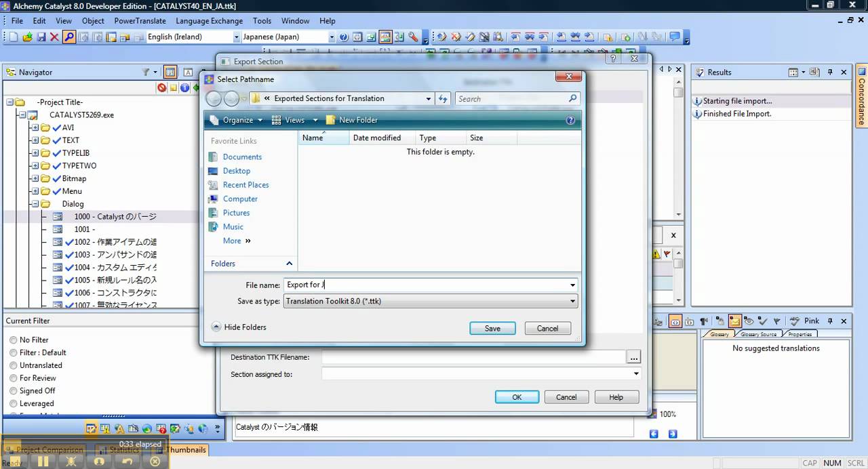868x469 pixels.
Task: Pin the Pink reference panel
Action: click(x=830, y=321)
